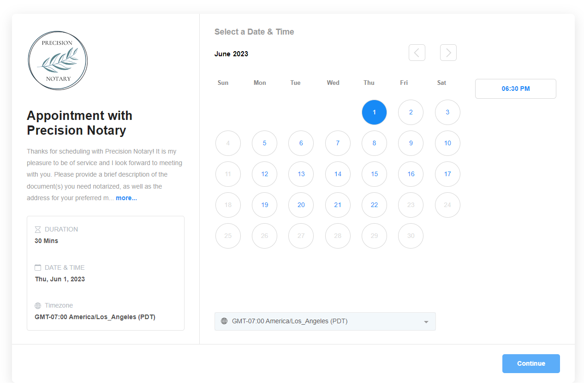Viewport: 584px width, 392px height.
Task: Click the June 2023 month label
Action: pyautogui.click(x=231, y=53)
